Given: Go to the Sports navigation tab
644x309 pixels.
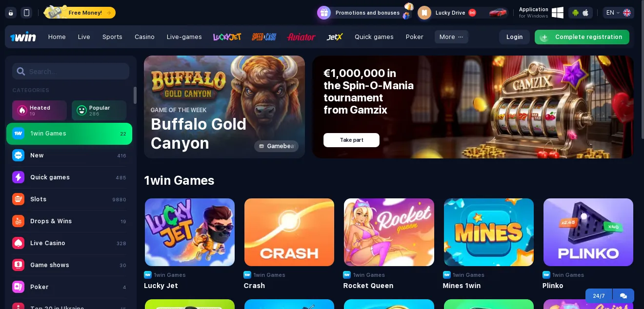Looking at the screenshot, I should (x=112, y=37).
